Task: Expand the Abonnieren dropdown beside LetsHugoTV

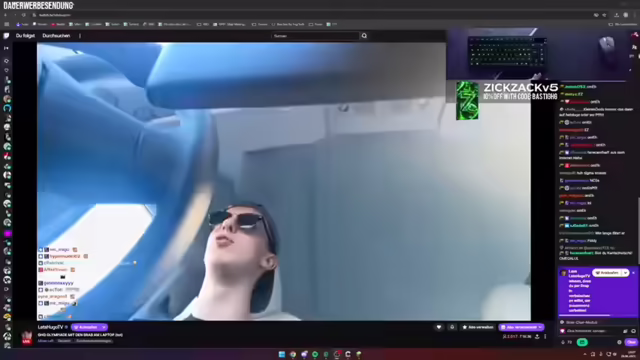Action: coord(104,327)
